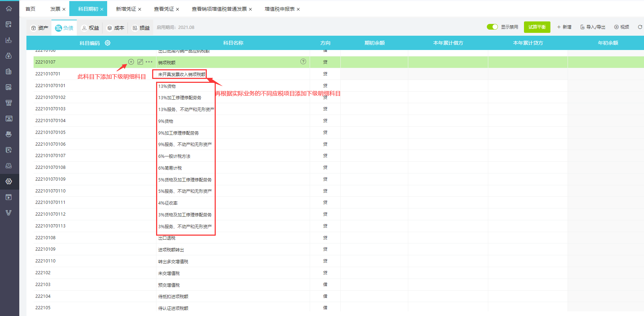The height and width of the screenshot is (316, 644).
Task: Click the 新增 button
Action: 564,27
